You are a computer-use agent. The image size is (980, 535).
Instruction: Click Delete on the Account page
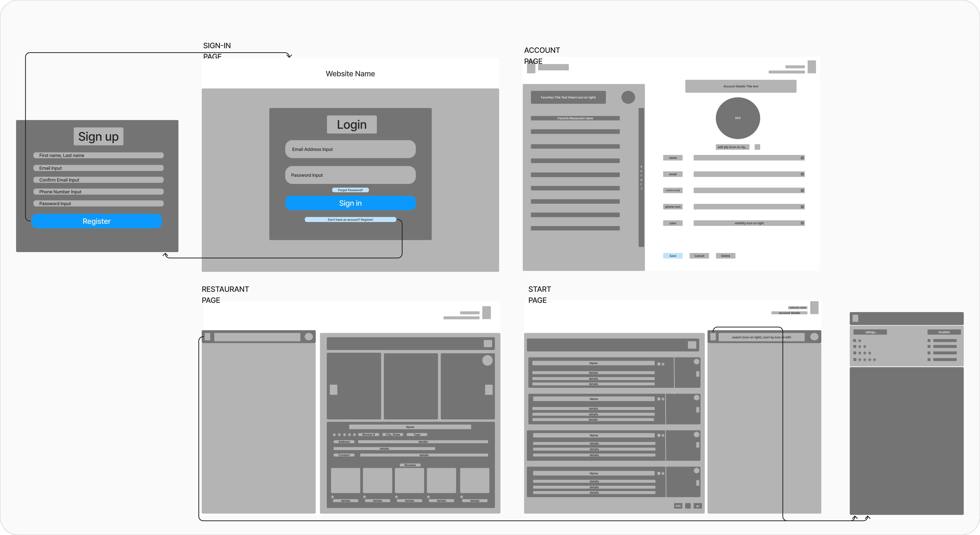[725, 256]
